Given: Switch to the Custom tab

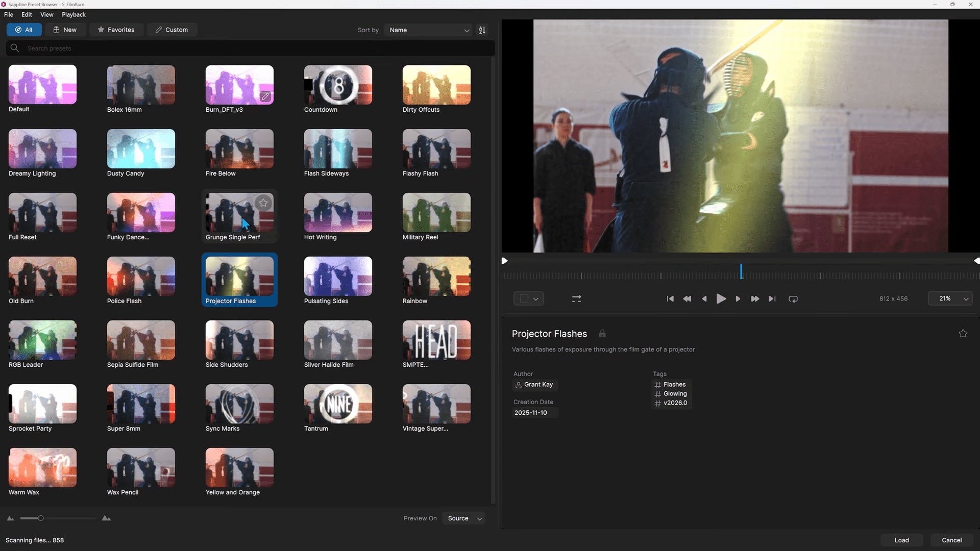Looking at the screenshot, I should [171, 30].
